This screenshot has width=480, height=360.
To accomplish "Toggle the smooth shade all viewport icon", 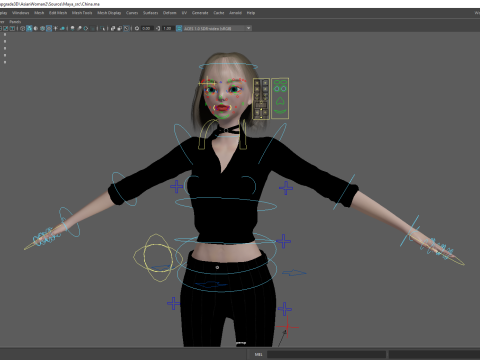I will click(29, 28).
